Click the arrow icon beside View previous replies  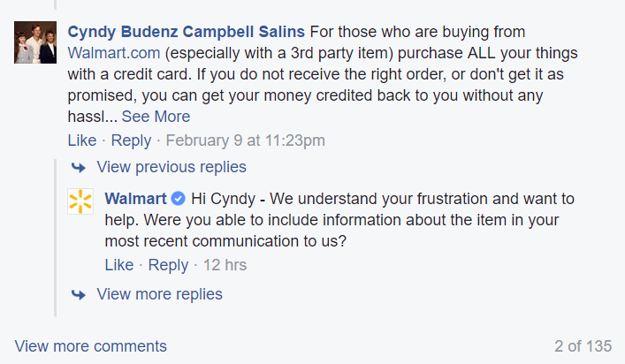click(x=79, y=167)
